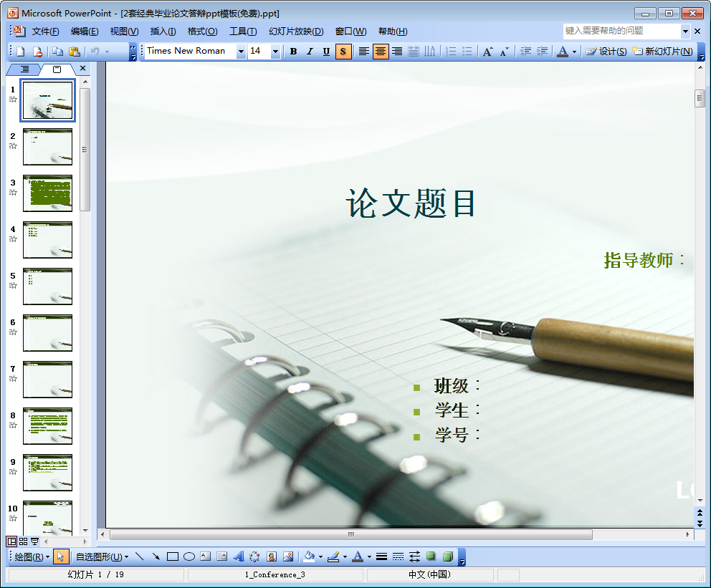Screen dimensions: 711x588
Task: Expand the line color dropdown arrow
Action: [x=345, y=556]
